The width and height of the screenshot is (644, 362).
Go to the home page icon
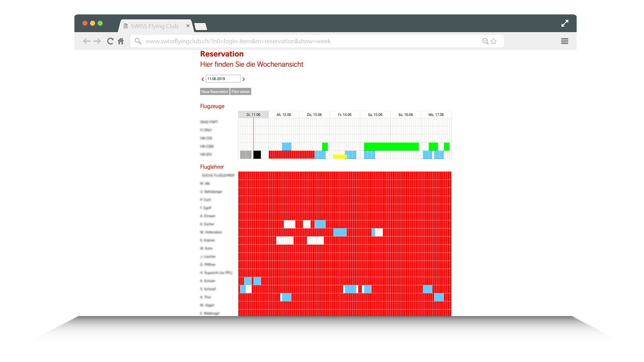coord(121,41)
